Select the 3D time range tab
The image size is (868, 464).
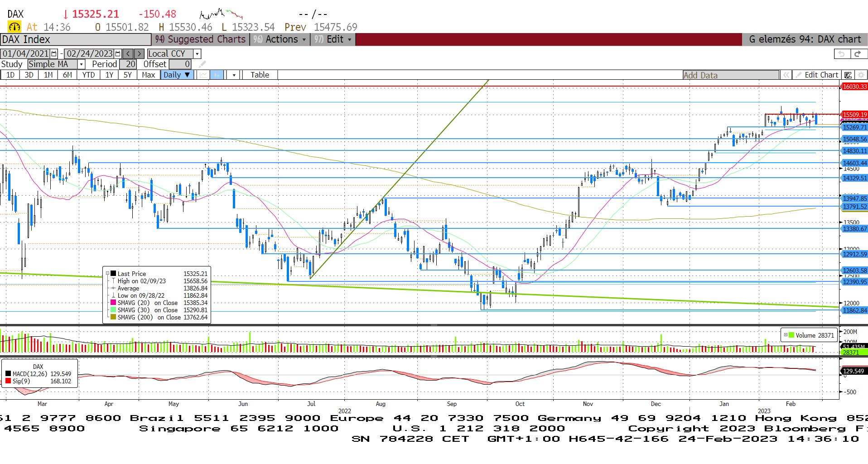(x=29, y=75)
